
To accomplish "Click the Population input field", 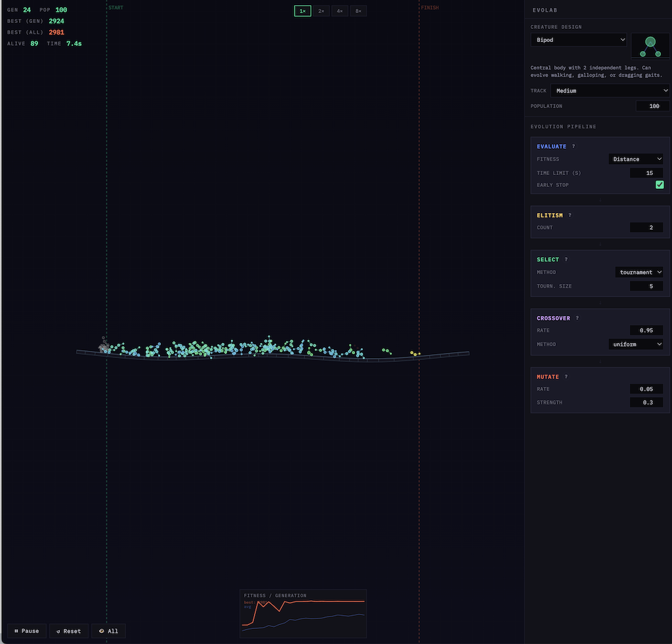I will tap(652, 106).
